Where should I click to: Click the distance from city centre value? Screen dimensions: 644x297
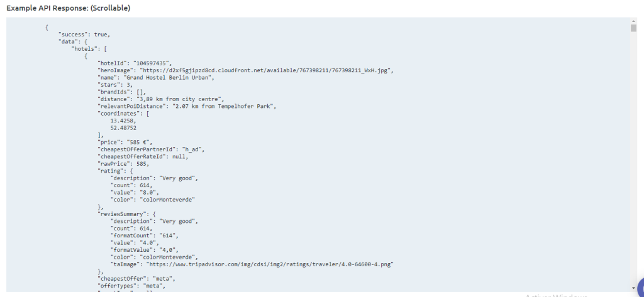(x=179, y=99)
